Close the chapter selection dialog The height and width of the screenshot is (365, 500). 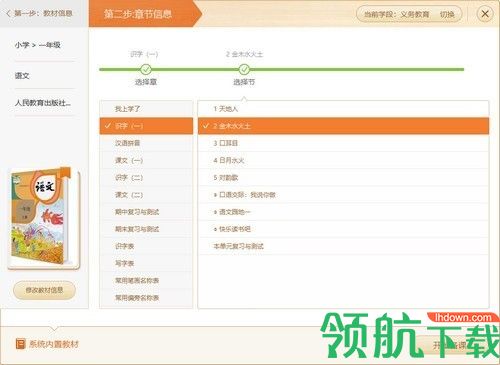click(x=485, y=14)
